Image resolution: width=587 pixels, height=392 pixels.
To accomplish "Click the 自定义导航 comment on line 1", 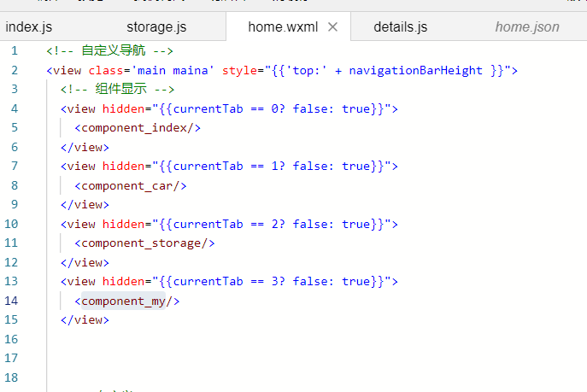I will coord(110,51).
